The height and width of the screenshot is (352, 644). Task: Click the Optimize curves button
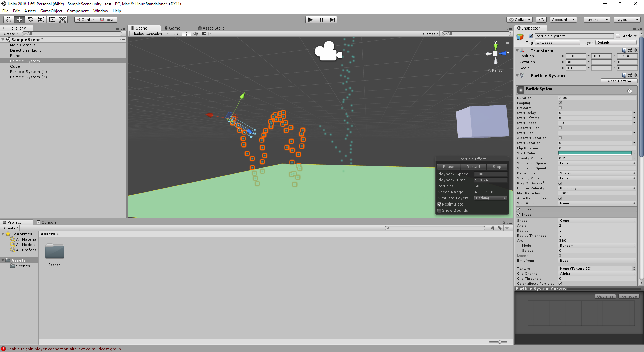pyautogui.click(x=605, y=296)
